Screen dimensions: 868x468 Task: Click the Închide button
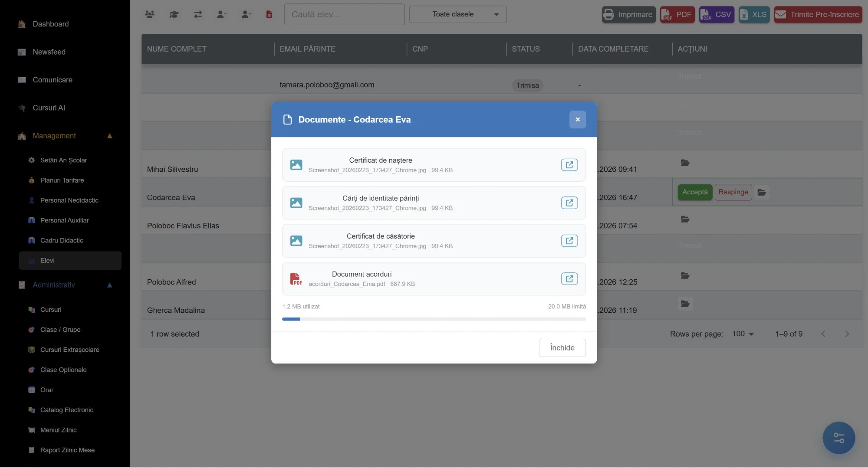click(562, 348)
